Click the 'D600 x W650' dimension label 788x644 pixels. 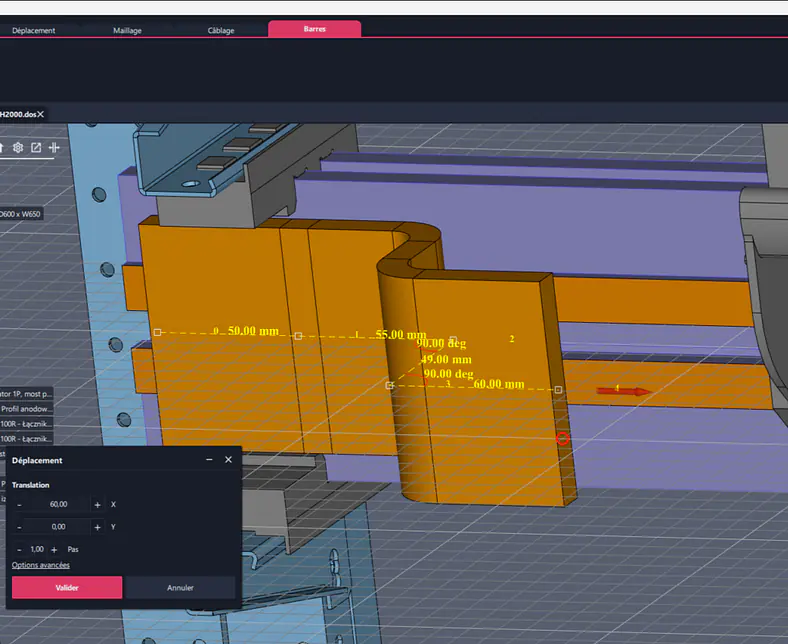pos(20,214)
